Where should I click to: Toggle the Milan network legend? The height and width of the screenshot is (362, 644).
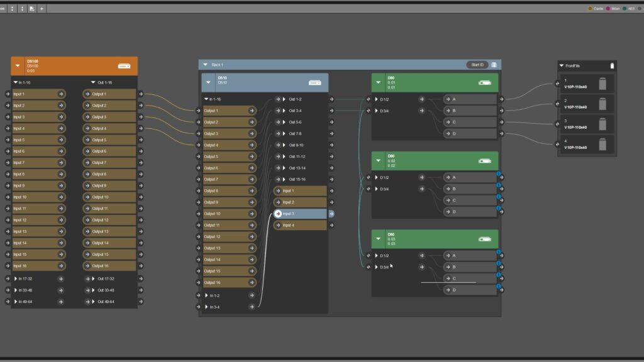[608, 9]
